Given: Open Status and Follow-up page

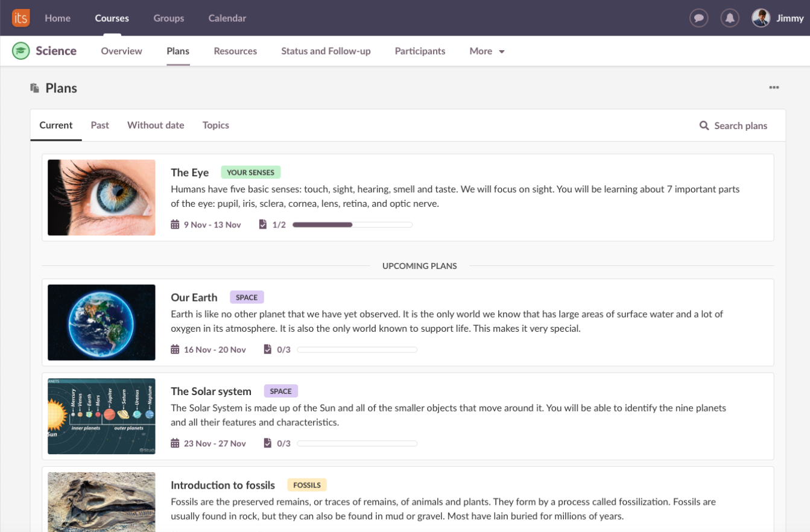Looking at the screenshot, I should click(326, 51).
